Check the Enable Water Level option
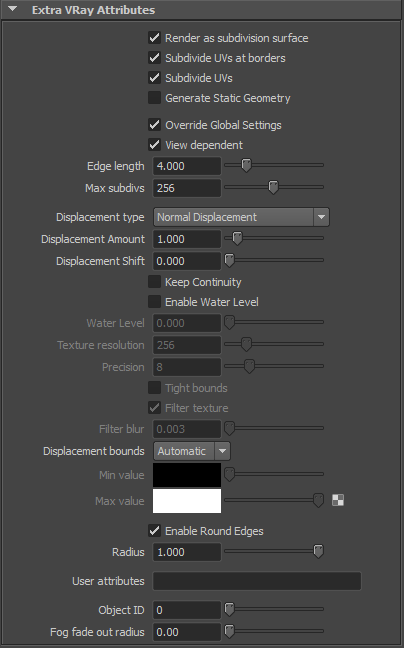Viewport: 404px width, 648px height. [154, 302]
